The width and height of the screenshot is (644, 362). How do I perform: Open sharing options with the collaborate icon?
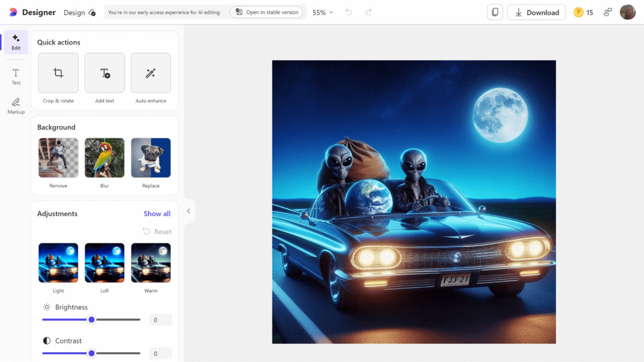point(608,12)
